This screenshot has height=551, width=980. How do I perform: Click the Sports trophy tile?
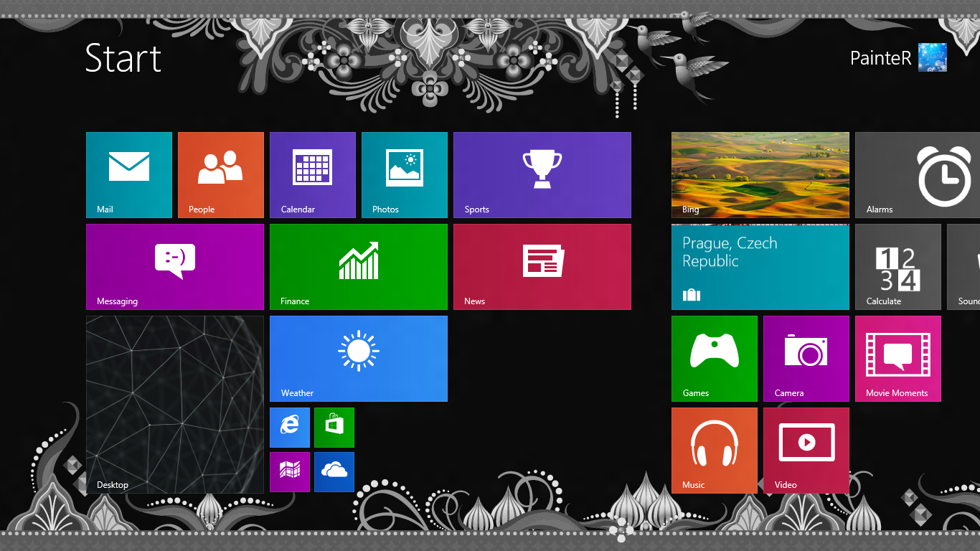click(x=542, y=174)
